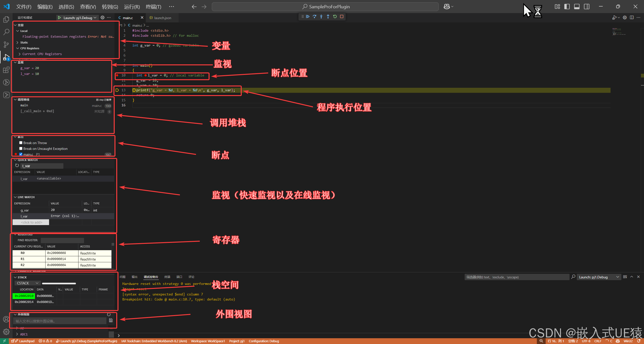Switch to the launch.json editor tab
644x344 pixels.
[162, 18]
